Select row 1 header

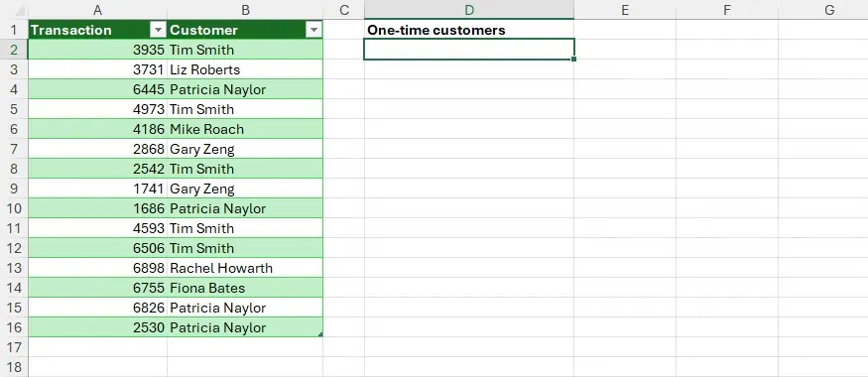14,30
